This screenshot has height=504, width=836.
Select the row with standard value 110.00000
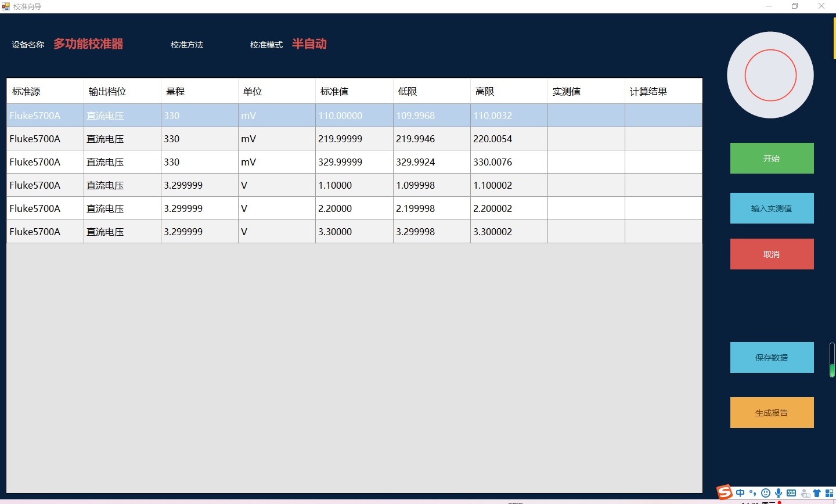coord(354,116)
